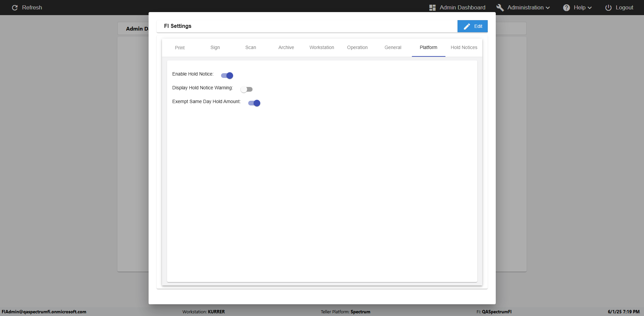Toggle the Exempt Same Day Hold Amount switch

254,103
